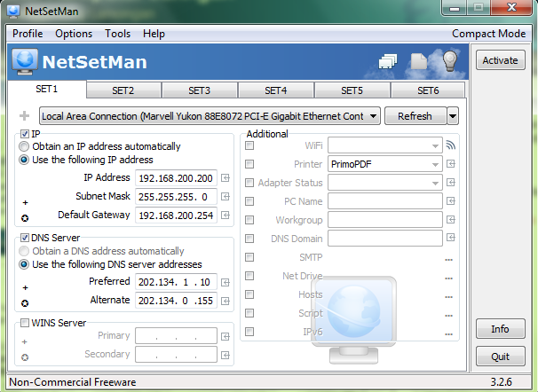Enable the Workgroup checkbox

click(249, 220)
